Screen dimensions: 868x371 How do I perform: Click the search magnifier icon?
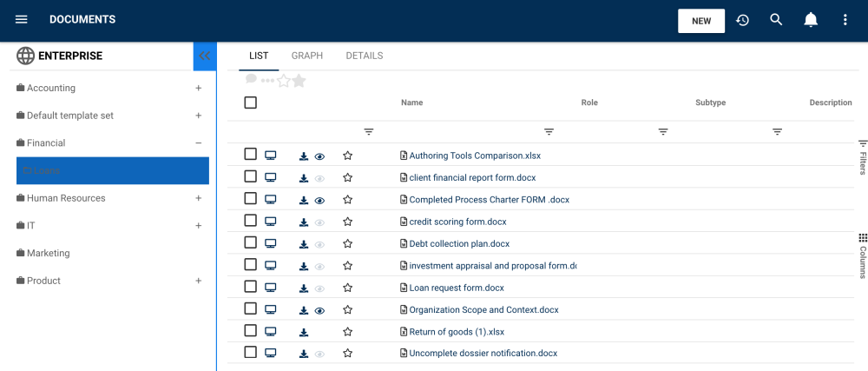coord(777,20)
